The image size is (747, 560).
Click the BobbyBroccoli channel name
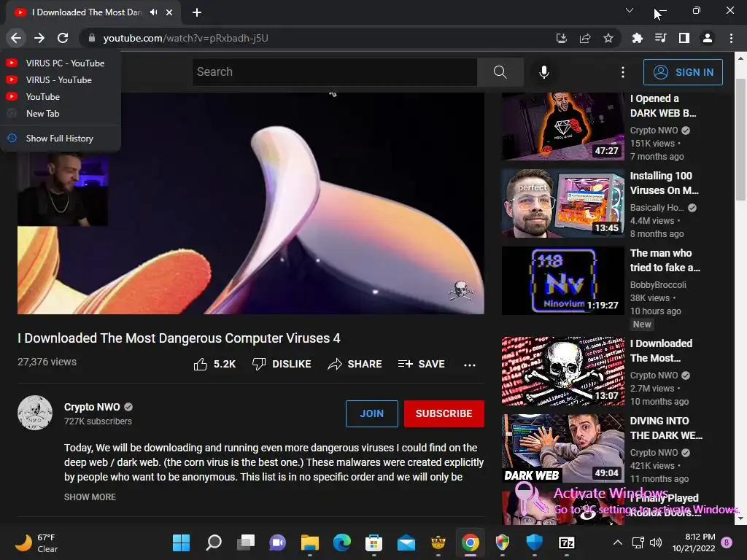click(658, 285)
